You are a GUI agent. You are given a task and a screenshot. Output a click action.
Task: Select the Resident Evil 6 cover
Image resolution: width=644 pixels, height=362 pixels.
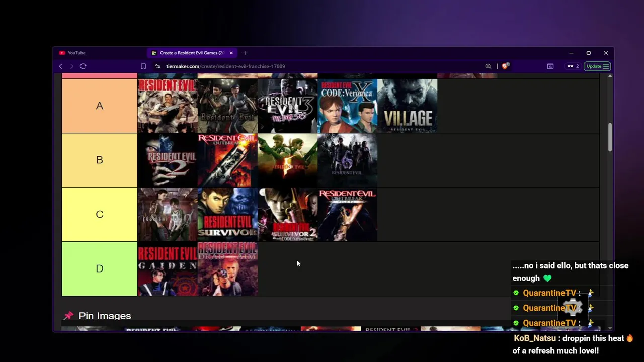tap(347, 160)
